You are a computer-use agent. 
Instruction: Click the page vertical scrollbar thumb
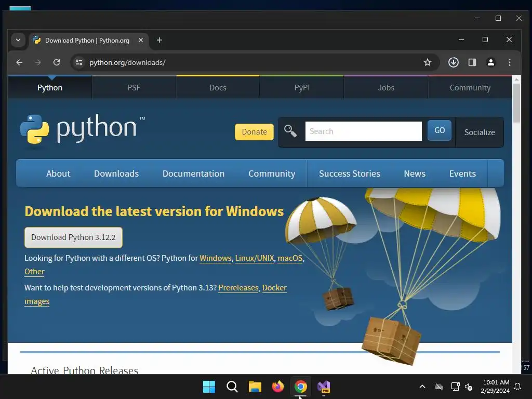click(516, 103)
